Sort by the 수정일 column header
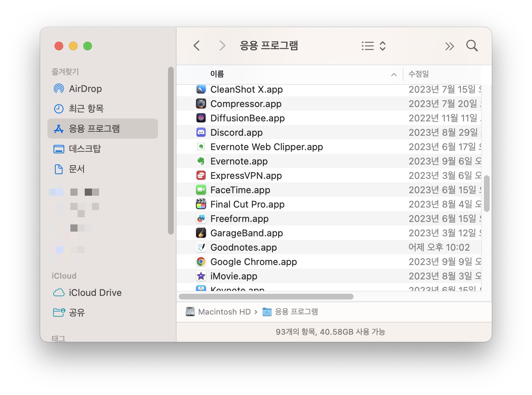The height and width of the screenshot is (395, 532). point(419,74)
